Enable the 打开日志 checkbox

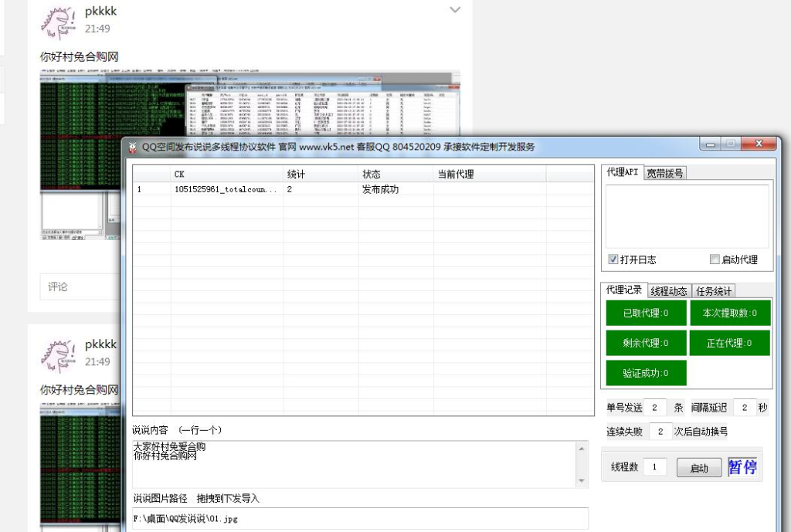[613, 259]
